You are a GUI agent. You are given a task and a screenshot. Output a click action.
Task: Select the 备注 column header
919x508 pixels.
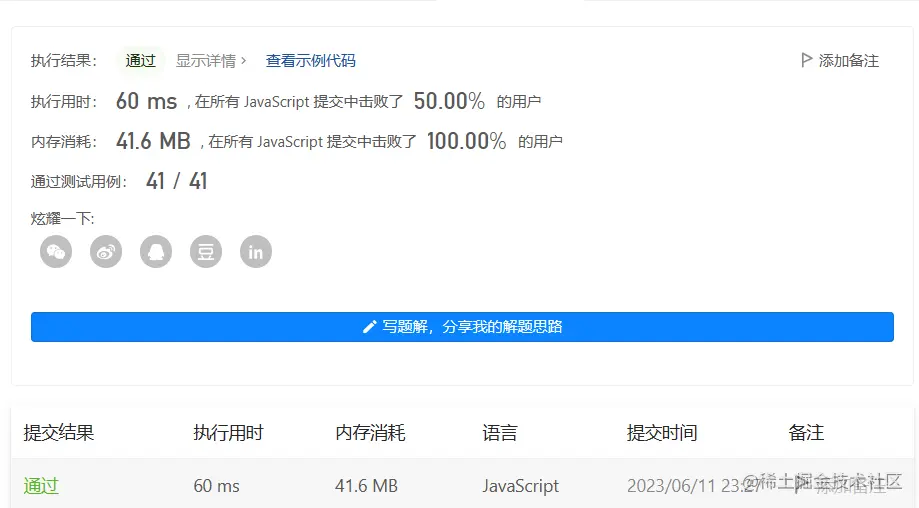[x=806, y=433]
